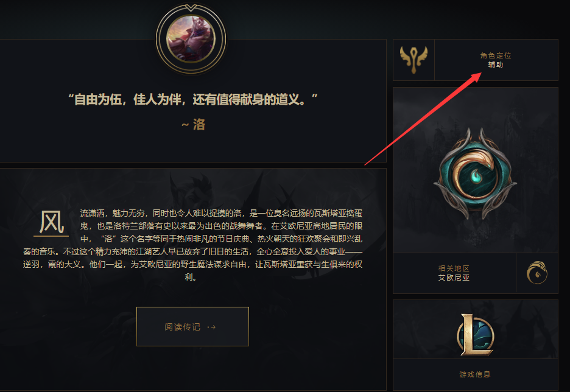Open the 角色定位 辅助 role label
570x392 pixels.
(x=496, y=60)
